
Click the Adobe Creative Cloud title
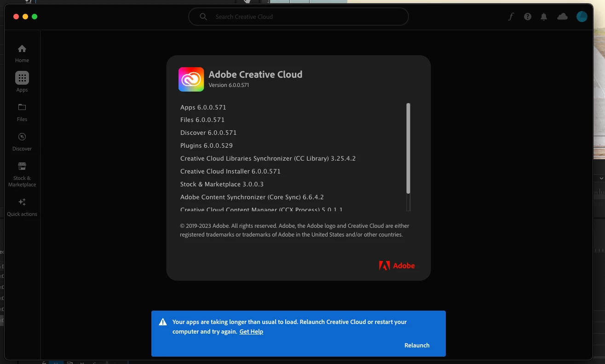coord(255,74)
